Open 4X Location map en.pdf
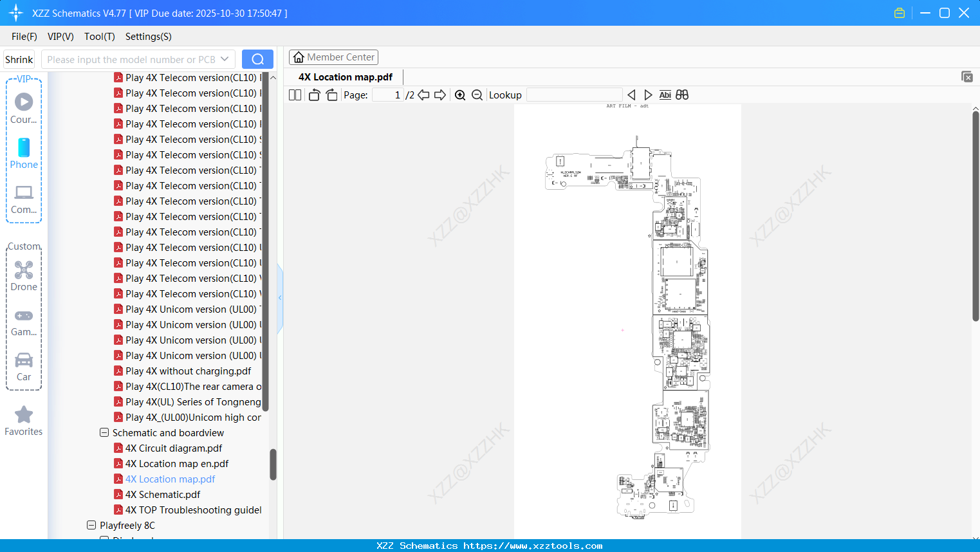This screenshot has height=552, width=980. [x=177, y=464]
